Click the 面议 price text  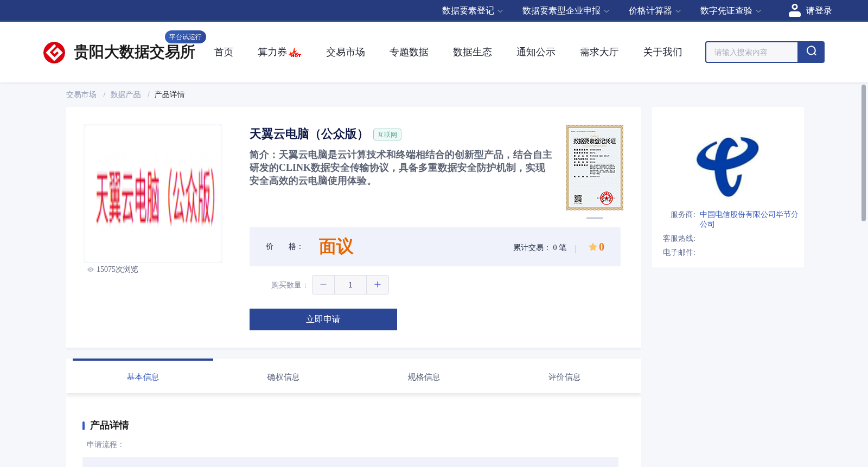336,247
